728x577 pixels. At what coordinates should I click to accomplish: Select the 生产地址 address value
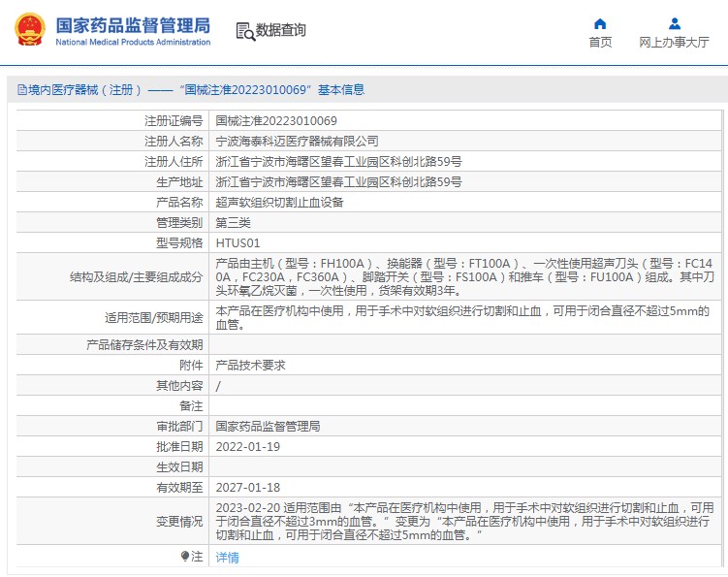point(338,182)
